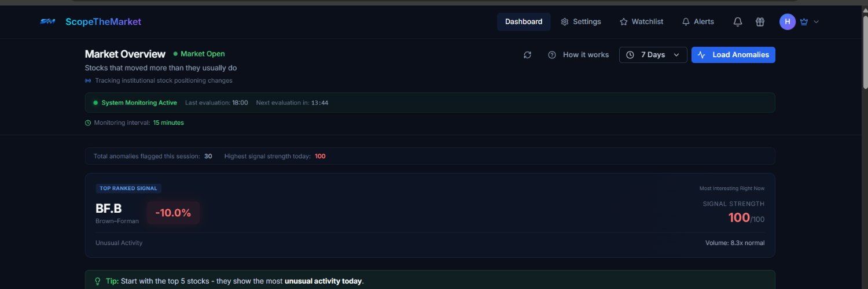Open the gift rewards icon

760,21
